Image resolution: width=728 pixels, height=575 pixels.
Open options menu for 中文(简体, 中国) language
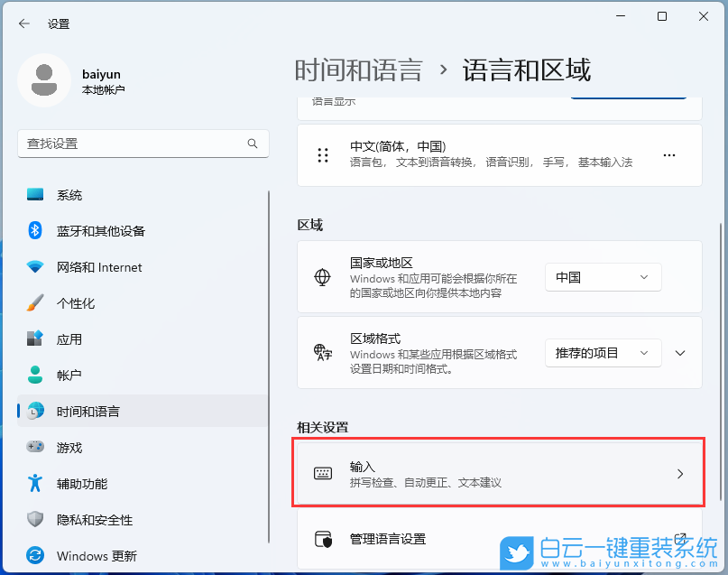pyautogui.click(x=668, y=154)
